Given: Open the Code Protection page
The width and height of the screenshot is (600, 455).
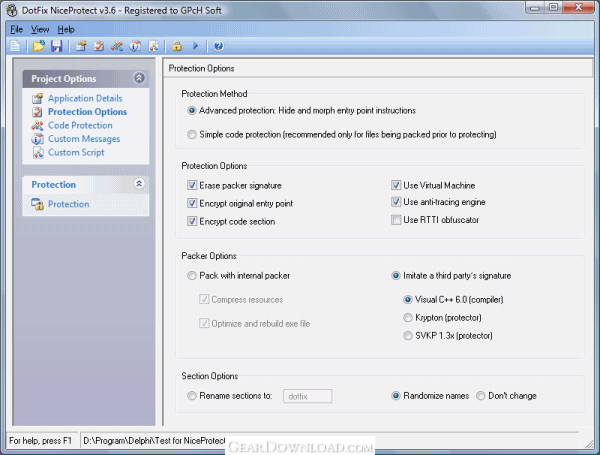Looking at the screenshot, I should tap(80, 125).
